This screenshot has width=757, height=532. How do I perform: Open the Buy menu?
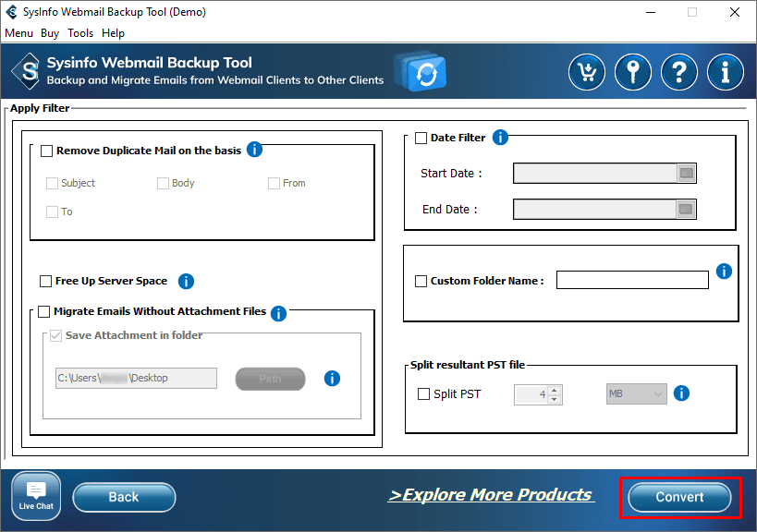pos(50,33)
